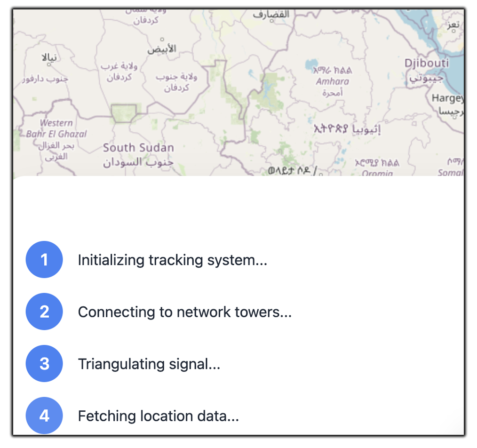Click the Amhara region label
477x448 pixels.
tap(333, 81)
